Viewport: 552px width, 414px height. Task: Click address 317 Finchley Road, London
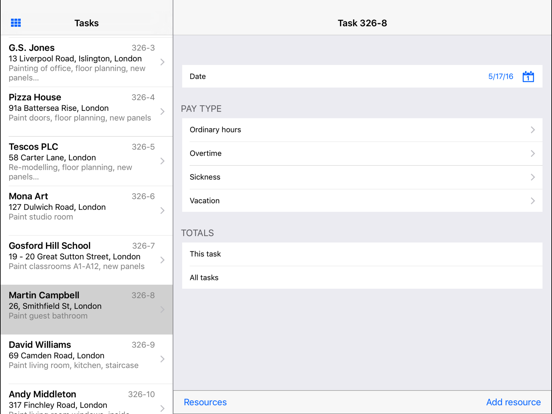(x=58, y=405)
